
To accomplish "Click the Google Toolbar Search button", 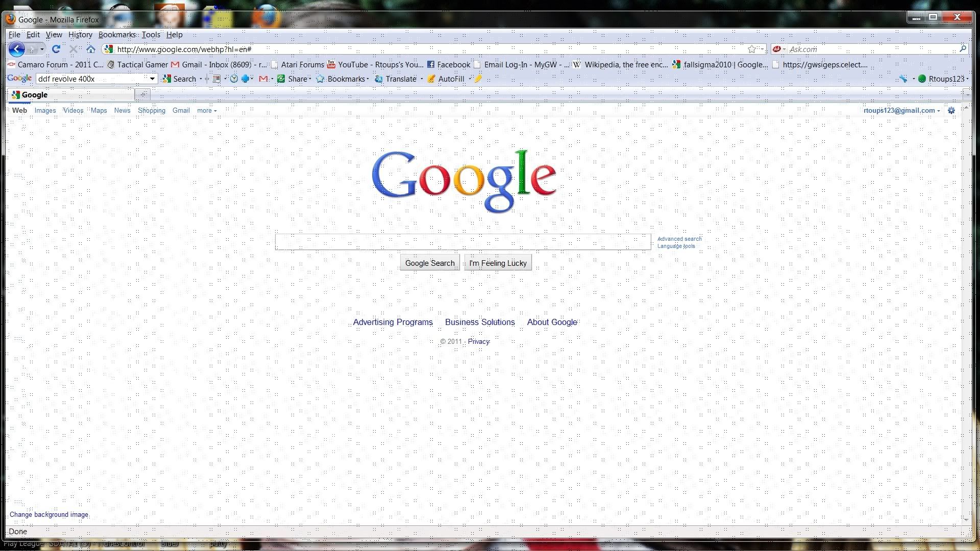I will (x=180, y=79).
